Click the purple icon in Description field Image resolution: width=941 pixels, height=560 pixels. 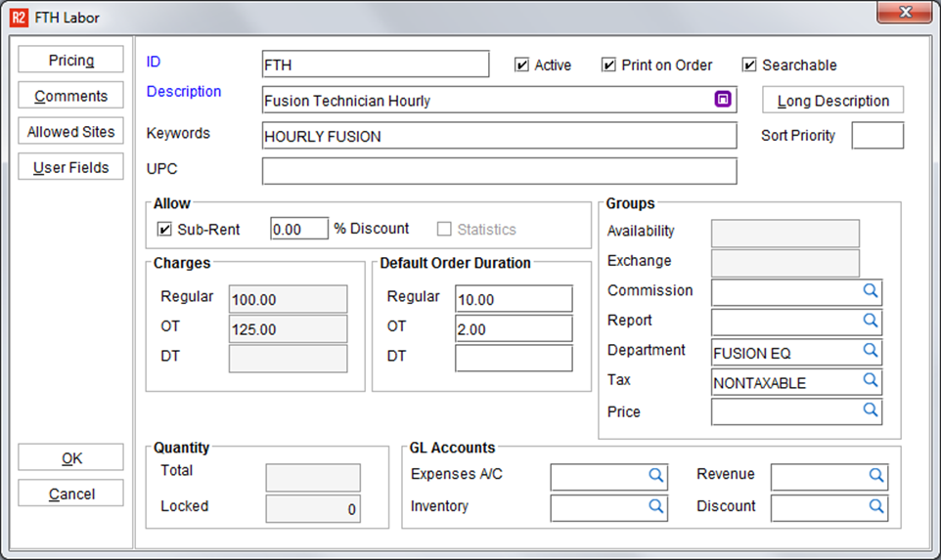point(723,100)
